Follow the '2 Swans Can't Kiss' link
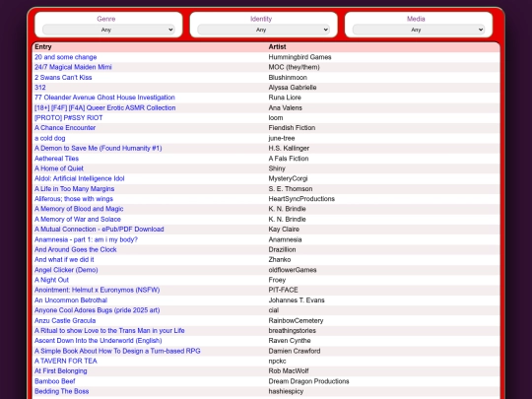Viewport: 532px width, 399px height. click(63, 78)
